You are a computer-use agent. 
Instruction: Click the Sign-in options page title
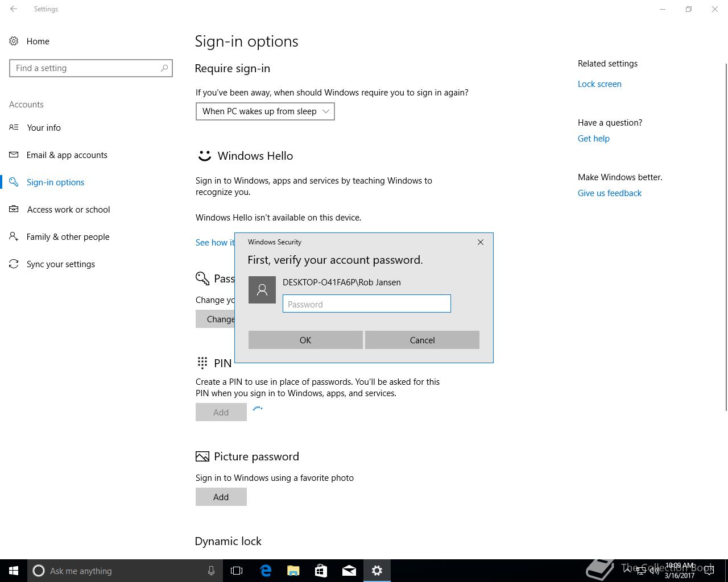(246, 41)
